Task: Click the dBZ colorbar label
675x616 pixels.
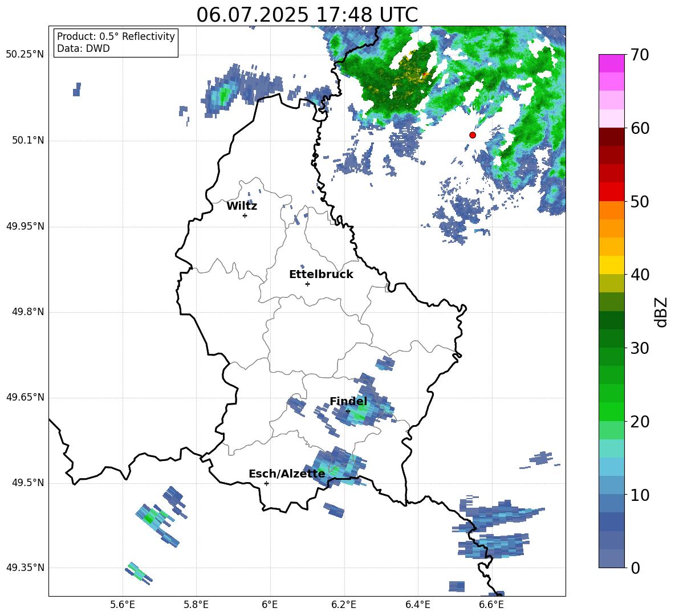Action: [x=661, y=312]
